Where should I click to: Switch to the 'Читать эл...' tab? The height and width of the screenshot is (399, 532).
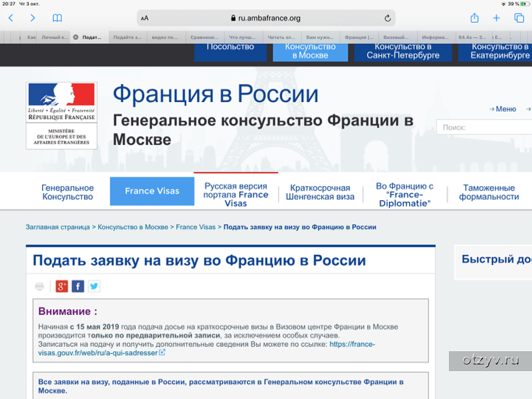tap(281, 37)
